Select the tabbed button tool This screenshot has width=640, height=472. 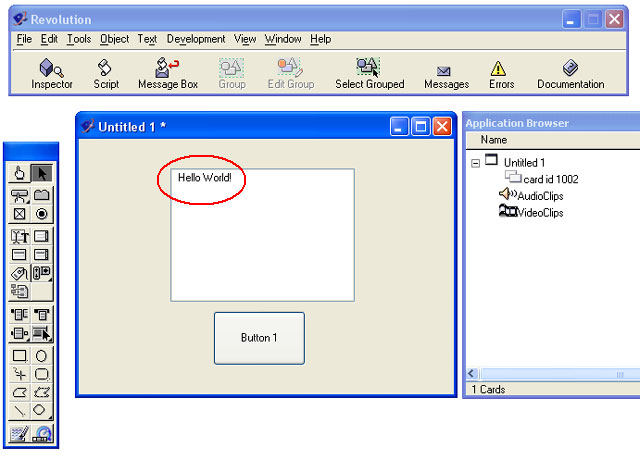[42, 195]
